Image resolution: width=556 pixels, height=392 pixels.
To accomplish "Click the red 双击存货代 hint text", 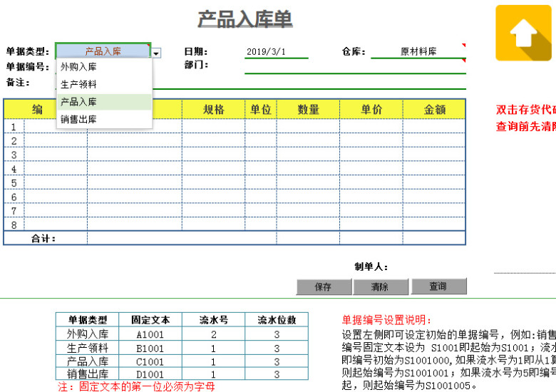I will tap(526, 110).
